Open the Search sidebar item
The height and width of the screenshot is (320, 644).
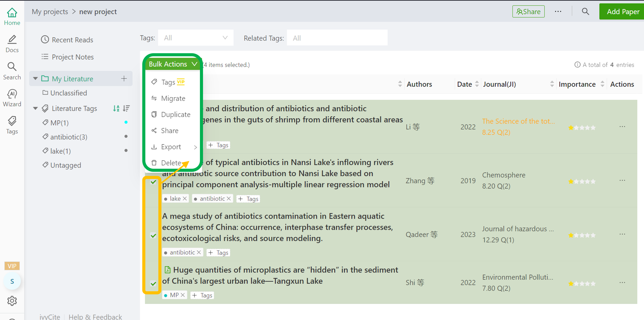pyautogui.click(x=12, y=71)
